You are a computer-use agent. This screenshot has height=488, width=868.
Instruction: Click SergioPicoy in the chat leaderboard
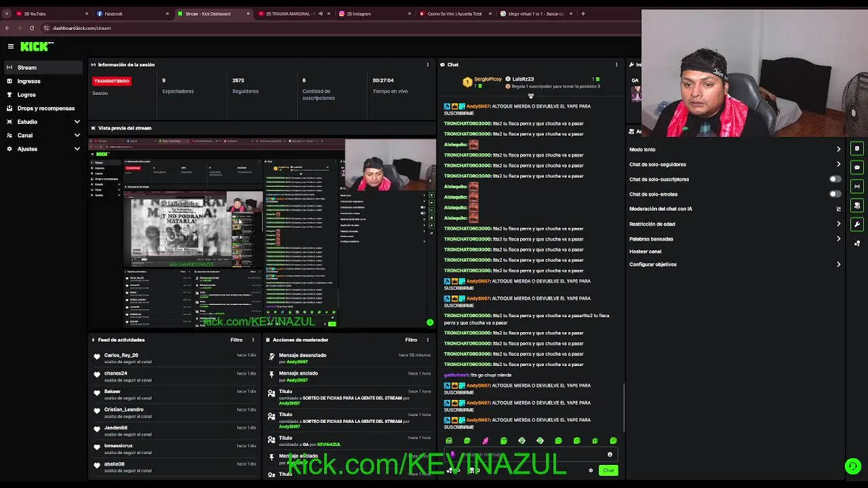488,79
